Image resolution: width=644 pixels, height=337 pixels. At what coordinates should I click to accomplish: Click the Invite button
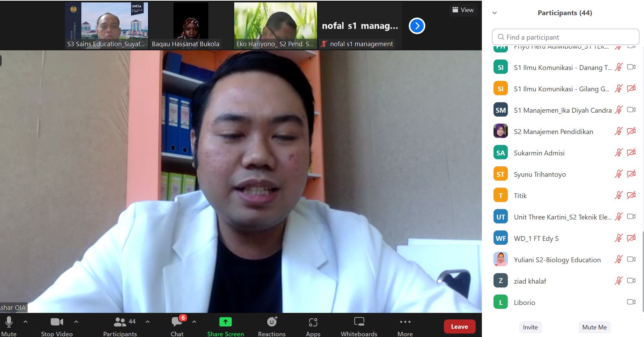(x=530, y=327)
